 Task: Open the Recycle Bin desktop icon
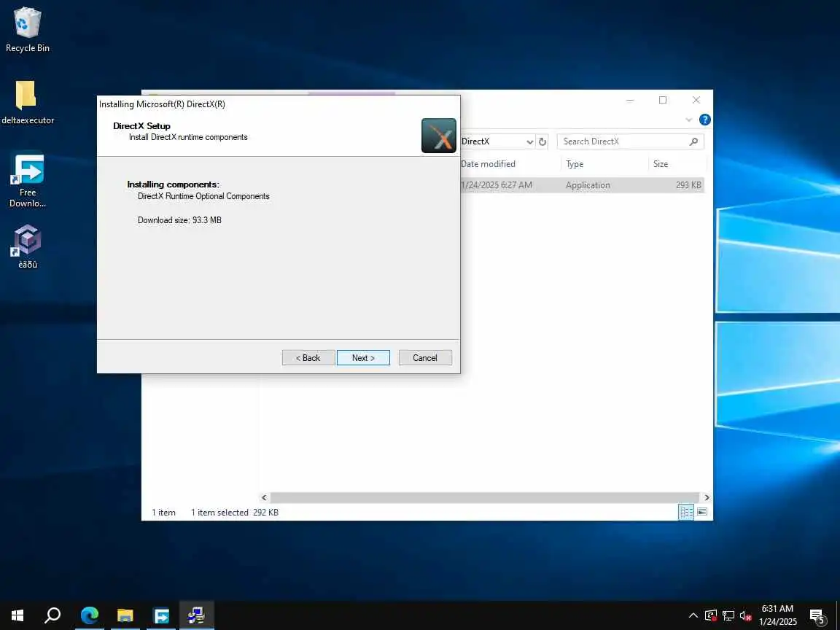click(x=27, y=29)
